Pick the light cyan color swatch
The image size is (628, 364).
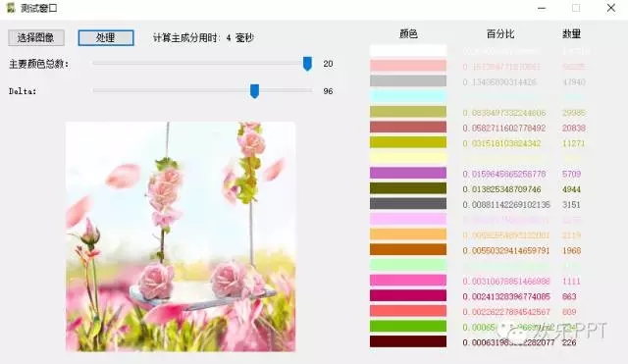click(408, 96)
